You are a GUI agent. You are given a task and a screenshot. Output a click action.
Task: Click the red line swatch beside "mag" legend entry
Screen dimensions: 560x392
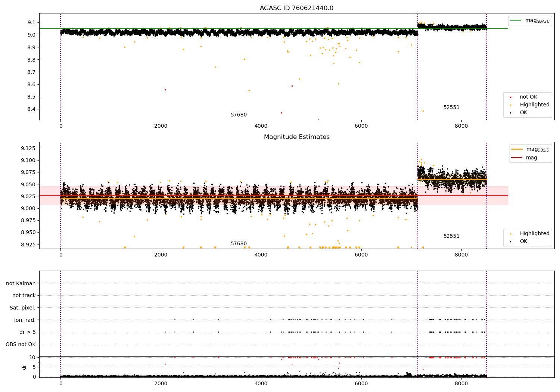click(517, 158)
